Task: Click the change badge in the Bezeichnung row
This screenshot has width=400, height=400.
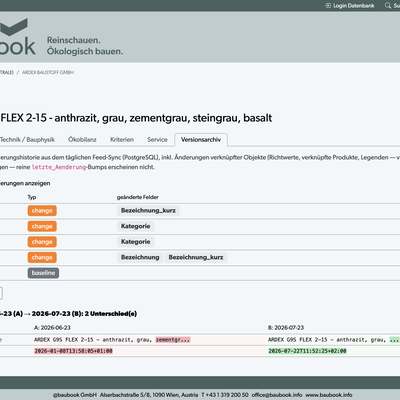Action: [42, 257]
